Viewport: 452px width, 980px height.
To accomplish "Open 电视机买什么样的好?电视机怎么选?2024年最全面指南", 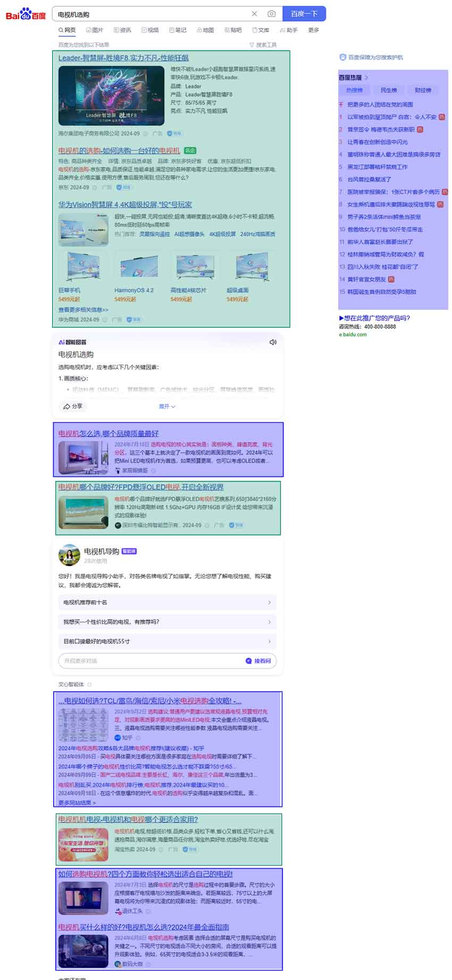I will (x=144, y=927).
